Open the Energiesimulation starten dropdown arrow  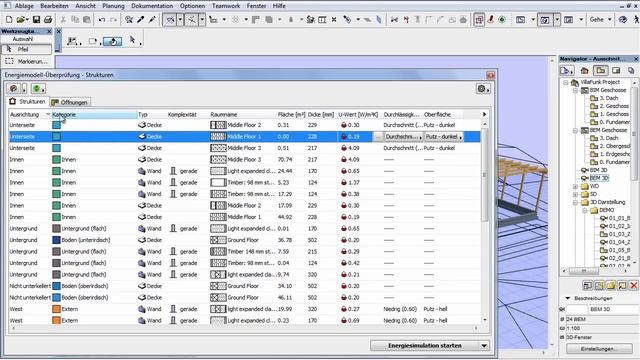click(484, 346)
